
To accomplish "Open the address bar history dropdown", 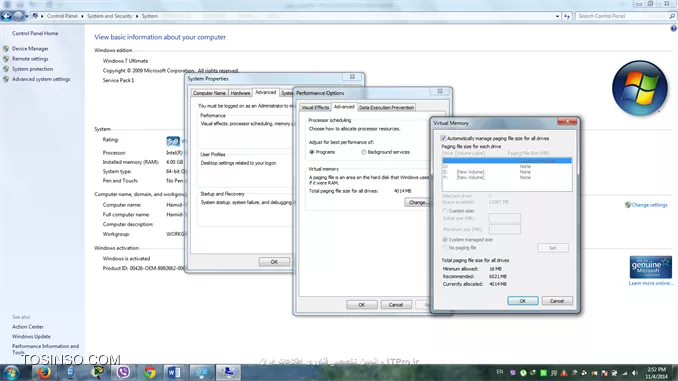I will point(557,16).
